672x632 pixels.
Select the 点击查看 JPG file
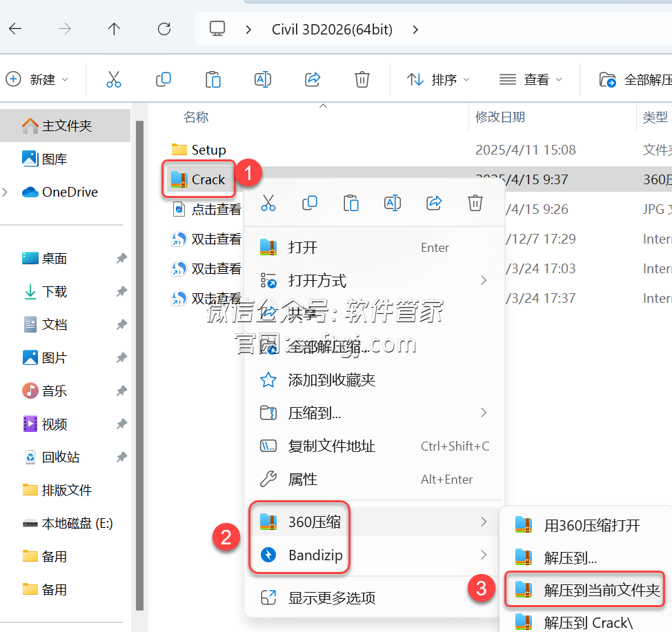click(x=206, y=209)
